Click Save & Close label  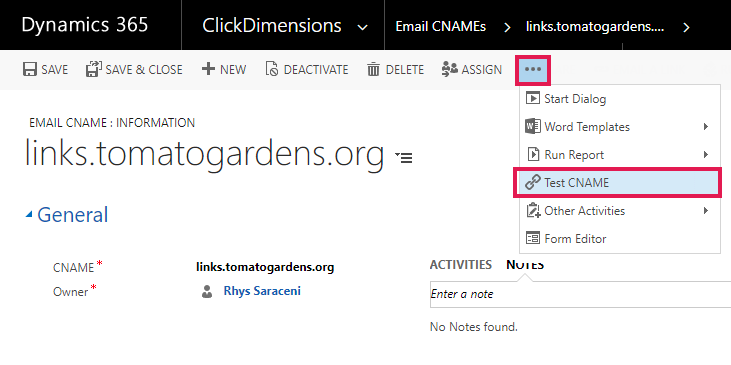click(144, 70)
